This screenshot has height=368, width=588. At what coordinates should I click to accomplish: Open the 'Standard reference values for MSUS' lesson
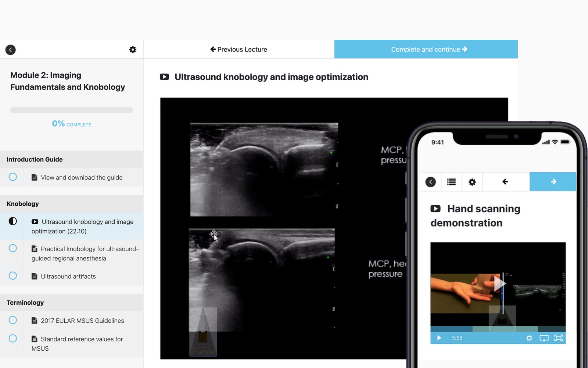(82, 343)
